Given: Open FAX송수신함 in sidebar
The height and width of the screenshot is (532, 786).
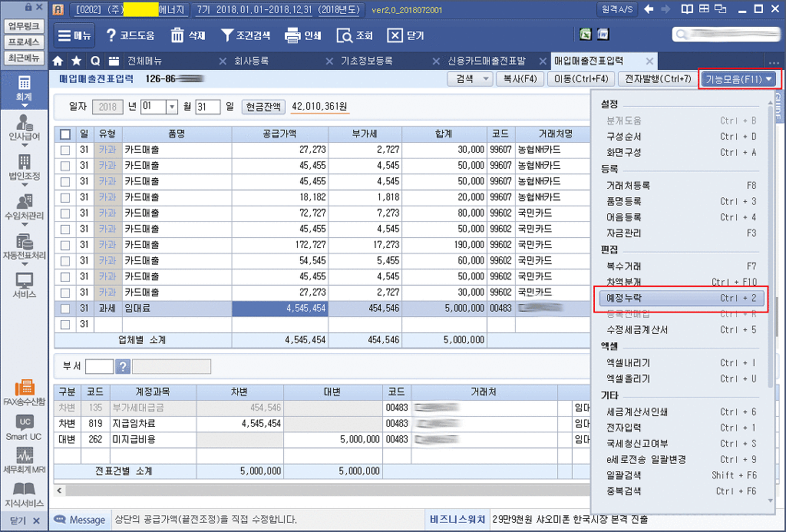Looking at the screenshot, I should [25, 392].
